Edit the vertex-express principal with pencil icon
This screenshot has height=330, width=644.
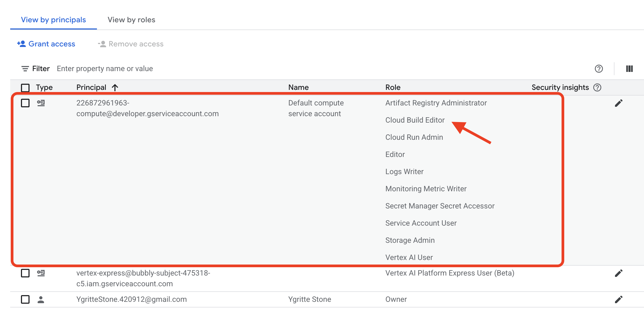618,273
